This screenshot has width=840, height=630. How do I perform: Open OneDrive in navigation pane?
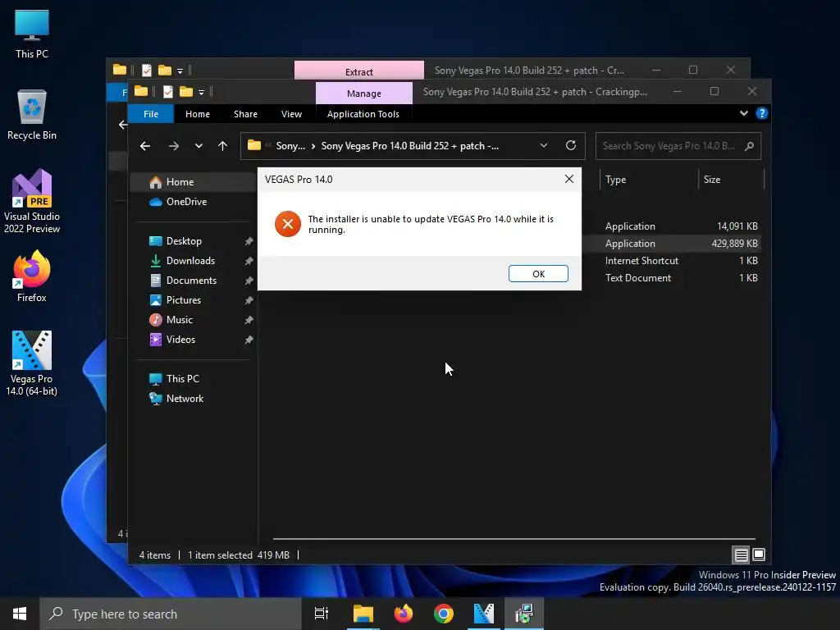(186, 202)
